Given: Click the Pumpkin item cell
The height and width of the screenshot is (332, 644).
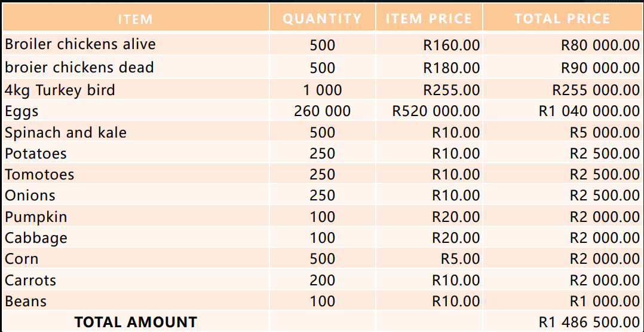Looking at the screenshot, I should [36, 217].
